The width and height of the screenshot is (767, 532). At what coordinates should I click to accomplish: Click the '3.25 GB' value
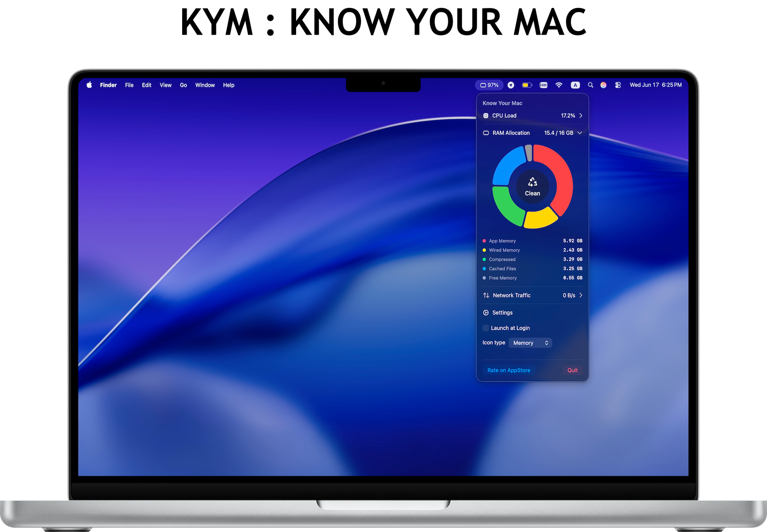click(573, 269)
